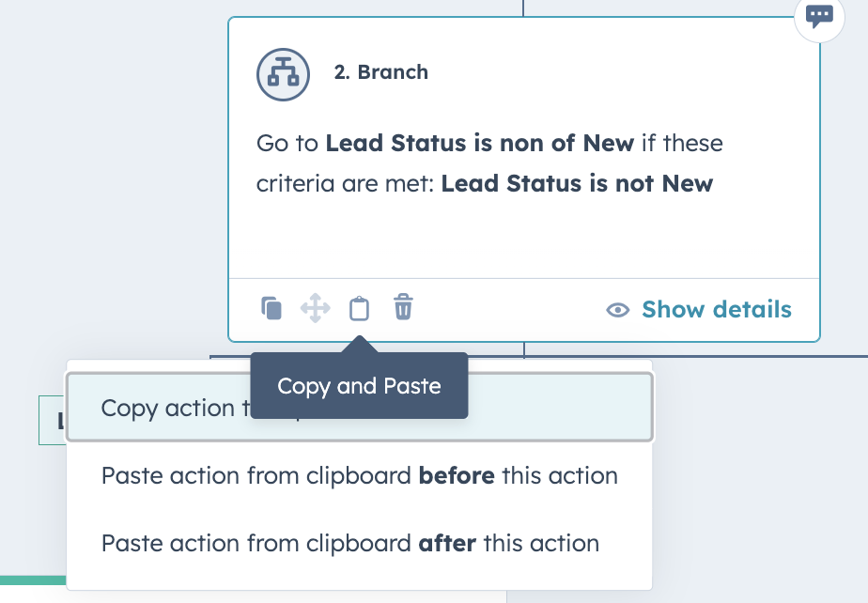Click the eye icon beside Show details
868x603 pixels.
pyautogui.click(x=617, y=310)
